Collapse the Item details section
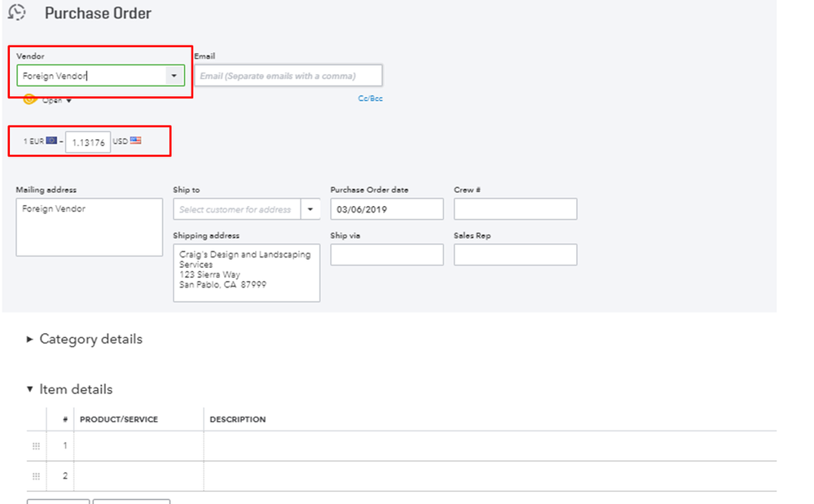 click(31, 390)
